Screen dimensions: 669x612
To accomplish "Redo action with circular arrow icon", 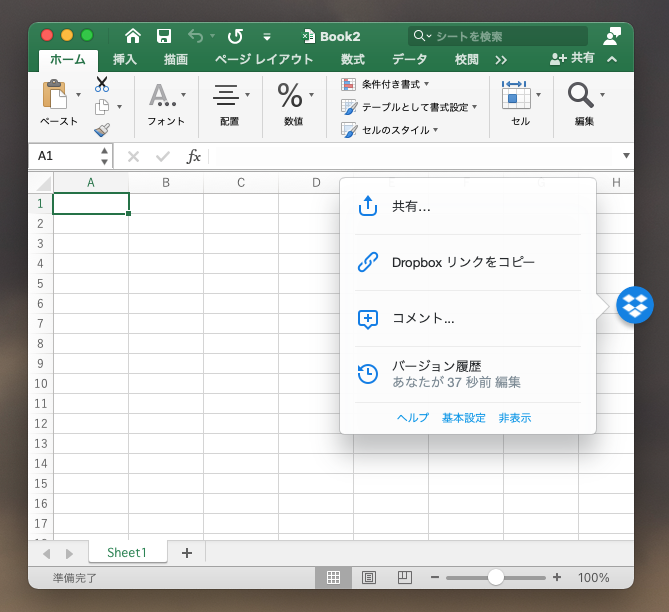I will (x=235, y=36).
